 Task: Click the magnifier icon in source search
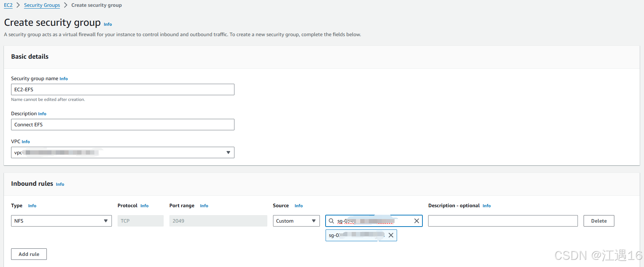pyautogui.click(x=331, y=221)
